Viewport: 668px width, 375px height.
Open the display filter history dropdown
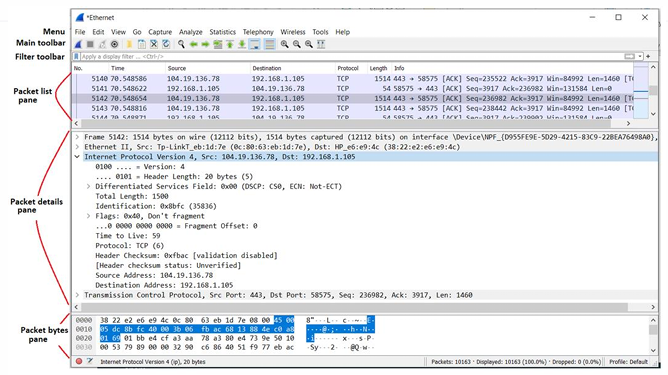point(640,56)
